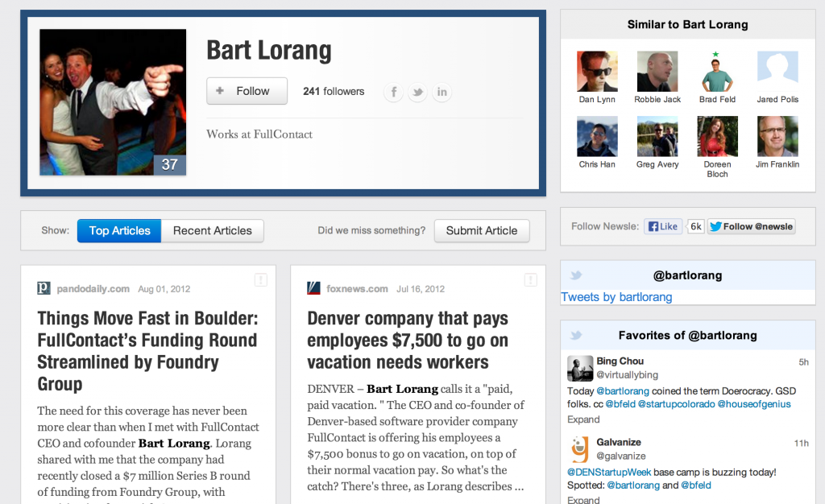Click the Works at FullContact text
Screen dimensions: 825x504
click(x=259, y=134)
